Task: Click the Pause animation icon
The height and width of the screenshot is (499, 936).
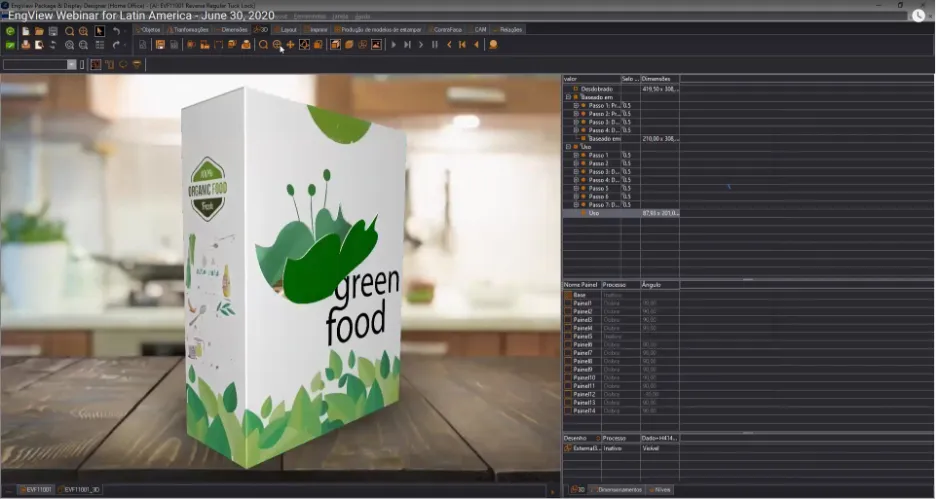Action: (435, 45)
